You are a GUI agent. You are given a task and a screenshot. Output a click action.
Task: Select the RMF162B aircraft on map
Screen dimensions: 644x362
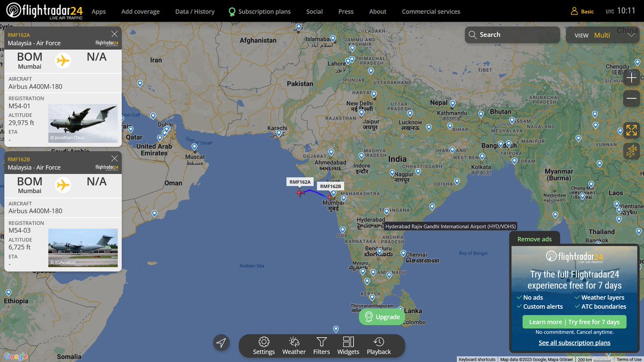(329, 197)
